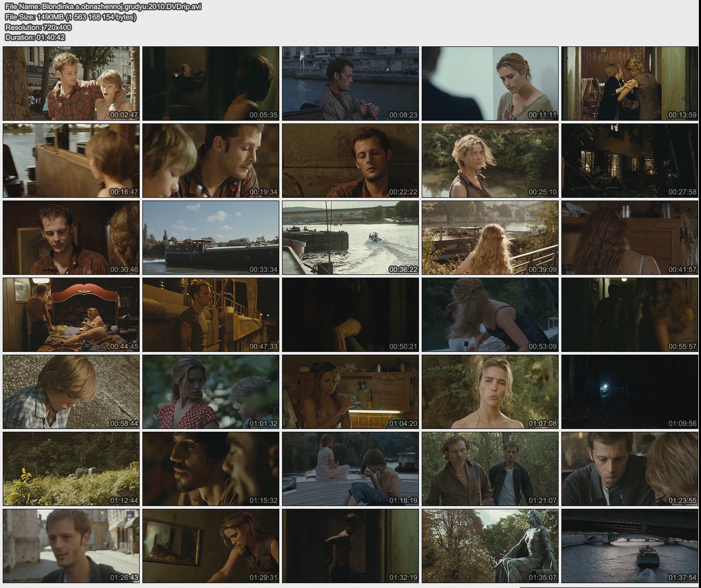Open the bedroom frame at 00:44:45
701x588 pixels.
71,315
